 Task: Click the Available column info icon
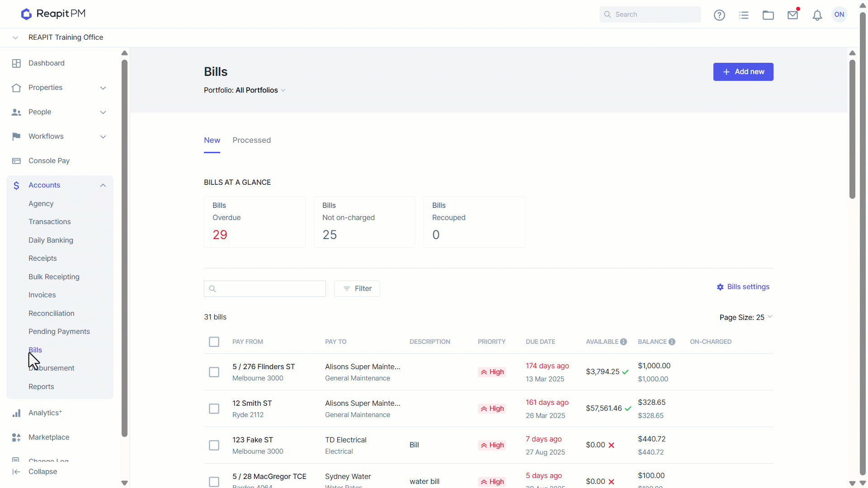tap(623, 342)
